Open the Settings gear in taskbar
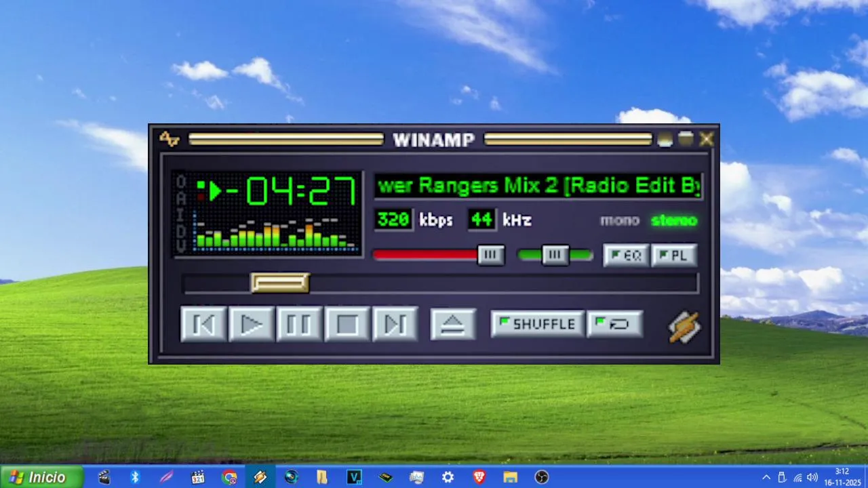 point(448,477)
